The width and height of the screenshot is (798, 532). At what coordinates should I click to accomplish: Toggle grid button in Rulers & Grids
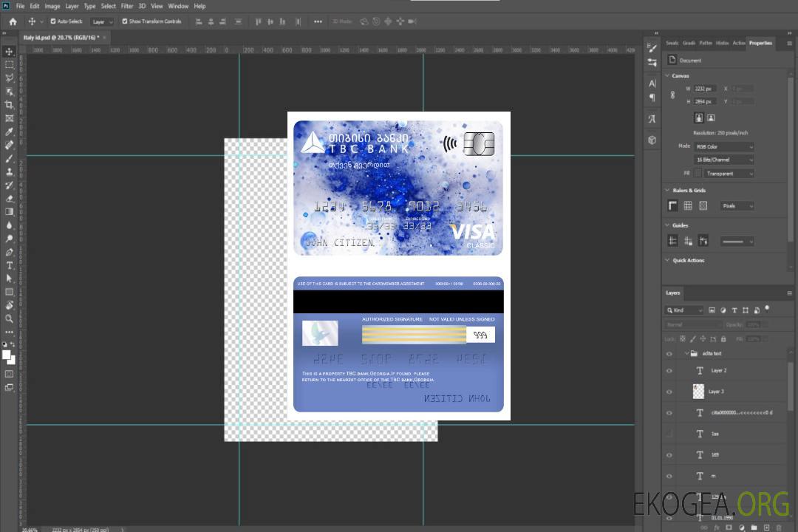[x=688, y=205]
